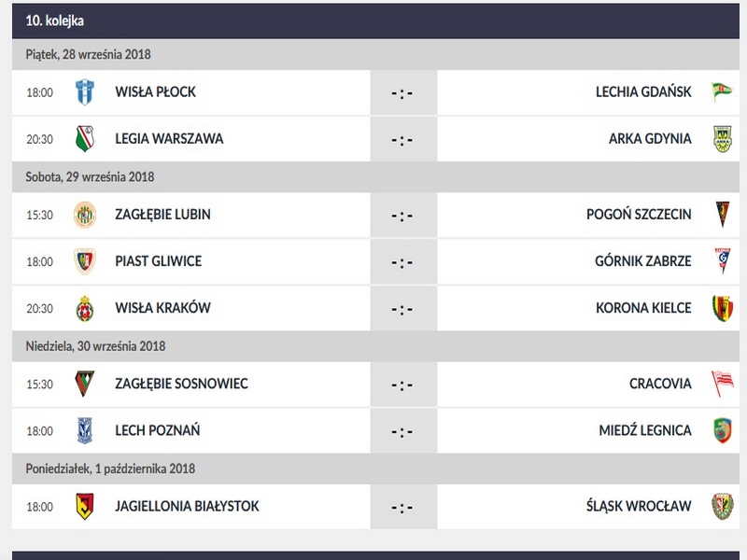Click the Pogoń Szczecin club crest
This screenshot has width=747, height=560.
click(x=722, y=215)
